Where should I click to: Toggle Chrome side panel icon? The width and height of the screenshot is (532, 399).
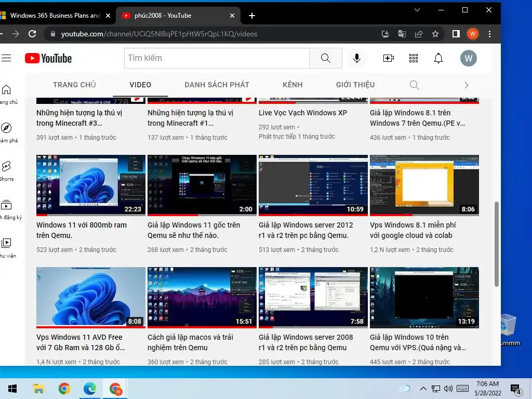456,34
